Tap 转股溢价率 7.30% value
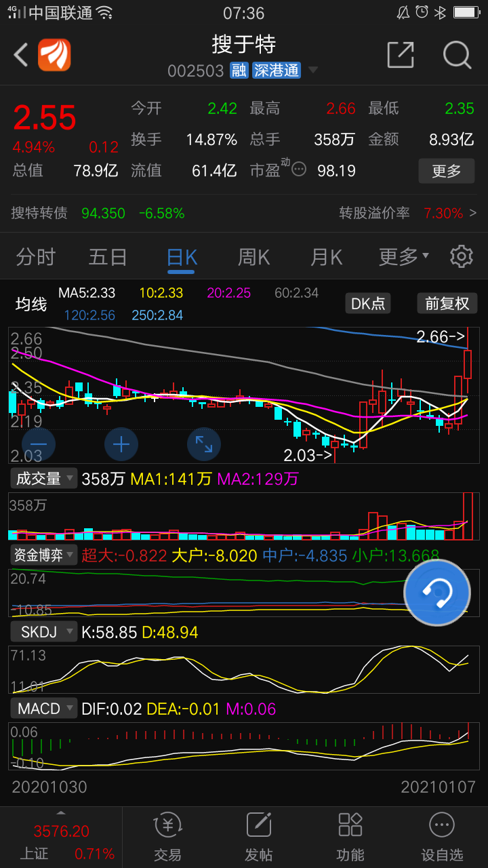 point(443,213)
